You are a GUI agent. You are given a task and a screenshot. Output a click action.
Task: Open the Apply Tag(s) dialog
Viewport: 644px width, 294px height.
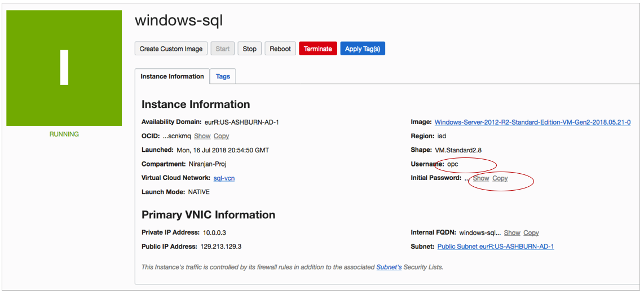[363, 49]
